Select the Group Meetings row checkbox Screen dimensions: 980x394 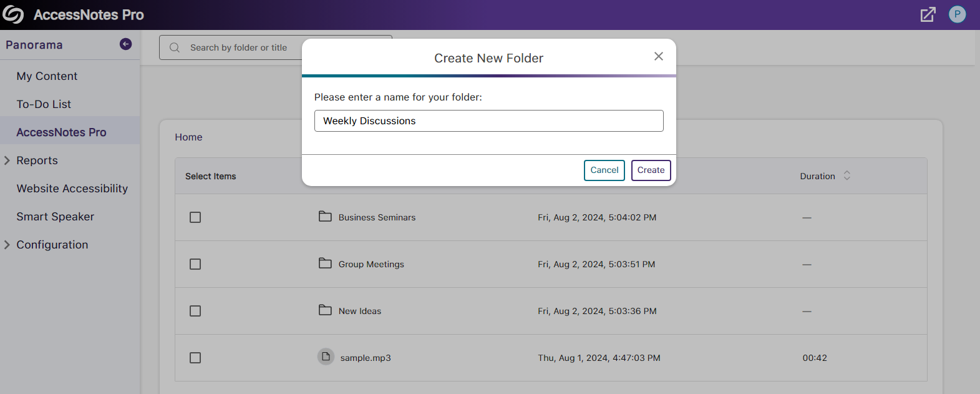click(x=195, y=264)
